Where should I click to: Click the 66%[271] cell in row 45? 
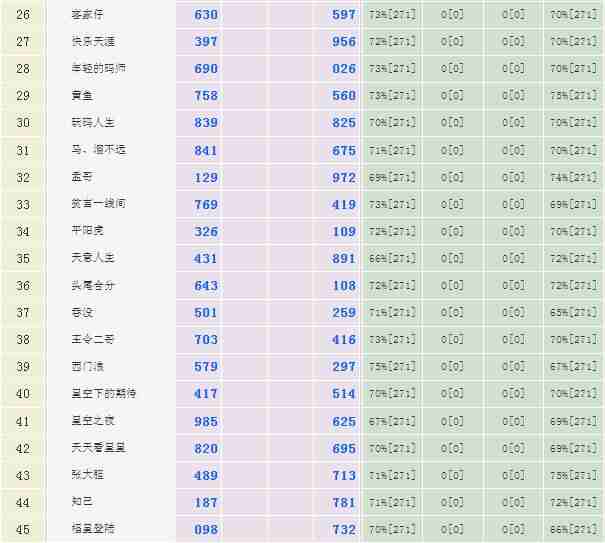(572, 529)
